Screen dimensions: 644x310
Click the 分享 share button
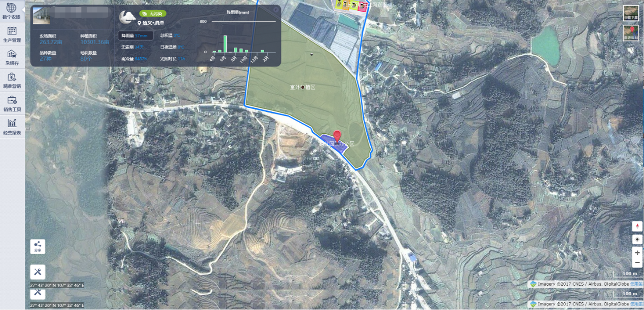[38, 247]
